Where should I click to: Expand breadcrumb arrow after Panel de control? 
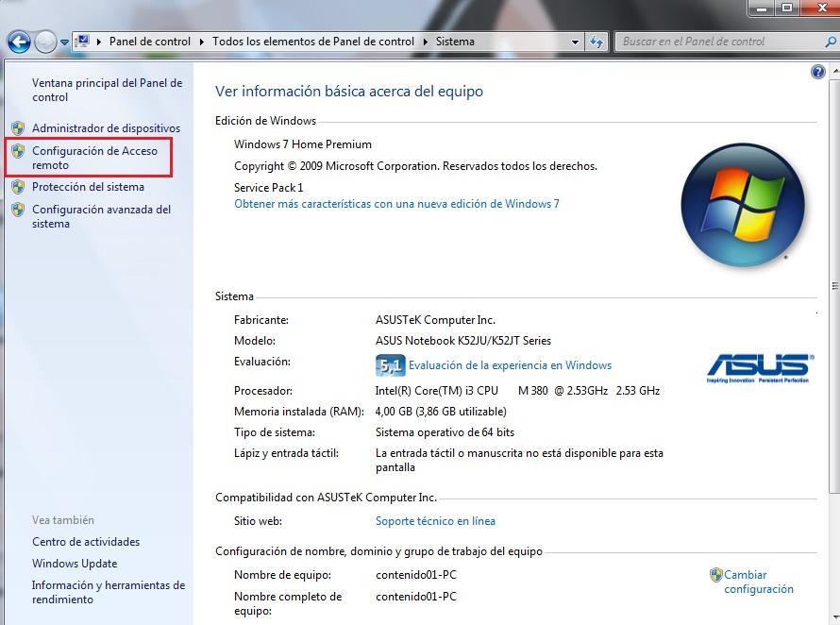point(201,42)
